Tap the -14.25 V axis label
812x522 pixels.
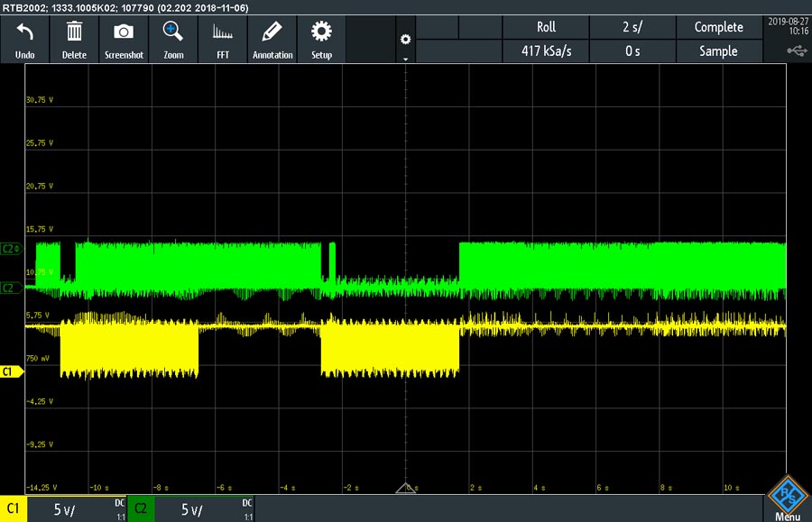coord(42,488)
